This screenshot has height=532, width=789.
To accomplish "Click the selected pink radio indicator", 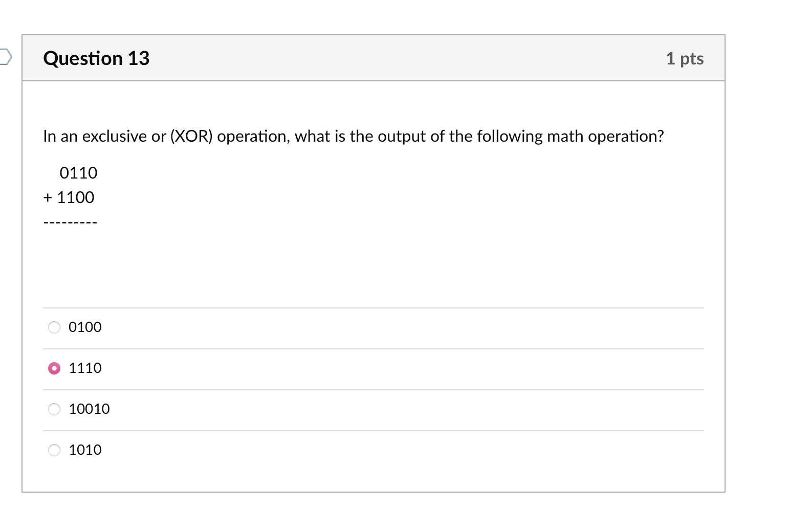I will pyautogui.click(x=54, y=368).
